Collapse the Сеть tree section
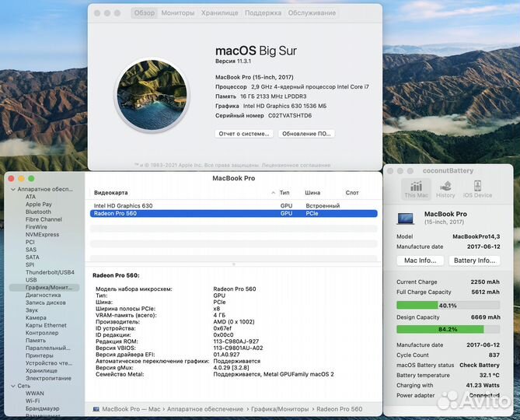 pyautogui.click(x=13, y=386)
